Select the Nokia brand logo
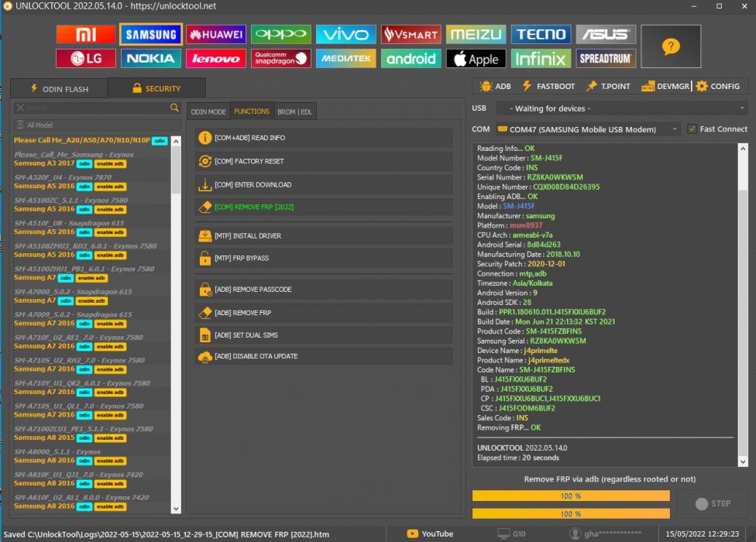The height and width of the screenshot is (542, 756). coord(151,58)
